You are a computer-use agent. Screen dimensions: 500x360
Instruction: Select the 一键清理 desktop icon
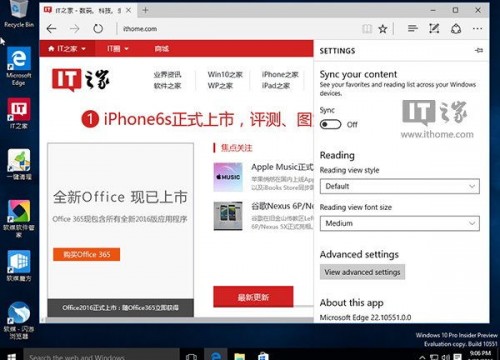click(19, 164)
